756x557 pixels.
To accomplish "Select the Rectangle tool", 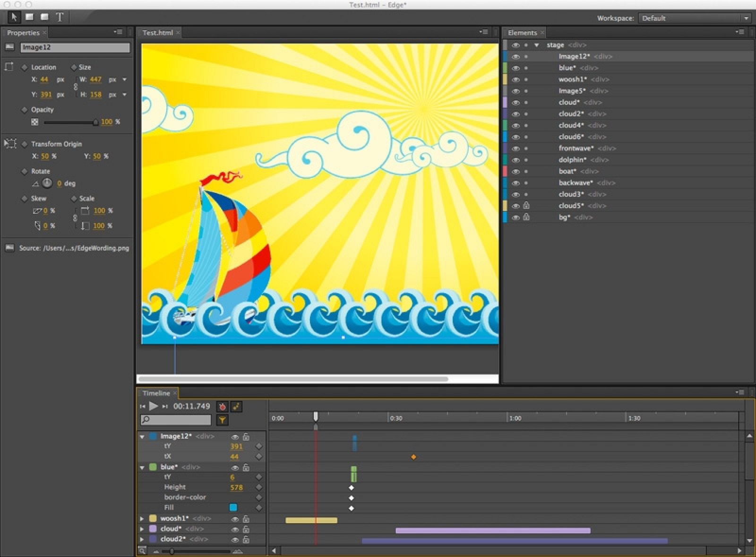I will (30, 17).
